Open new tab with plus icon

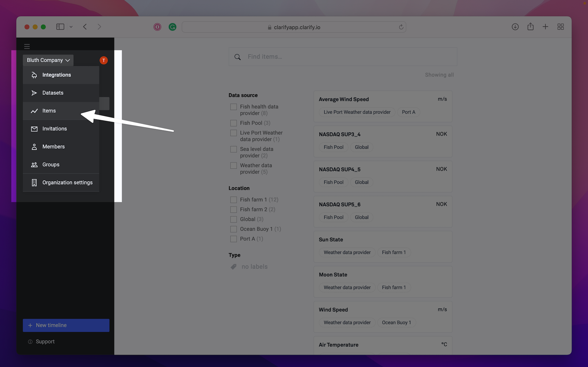545,27
